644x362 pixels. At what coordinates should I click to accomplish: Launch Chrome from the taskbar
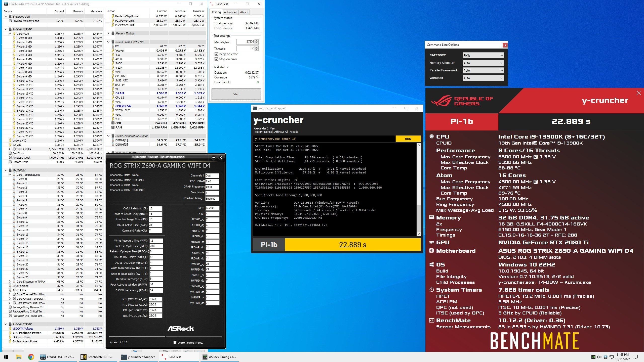click(x=31, y=357)
